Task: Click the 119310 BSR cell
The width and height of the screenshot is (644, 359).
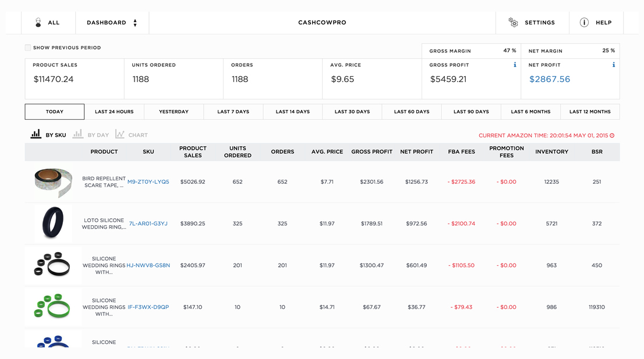Action: click(597, 307)
